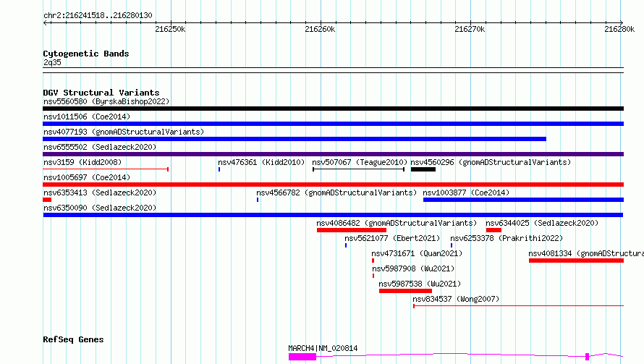The height and width of the screenshot is (364, 644).
Task: Click the red bar of nsv4081334
Action: coord(576,261)
